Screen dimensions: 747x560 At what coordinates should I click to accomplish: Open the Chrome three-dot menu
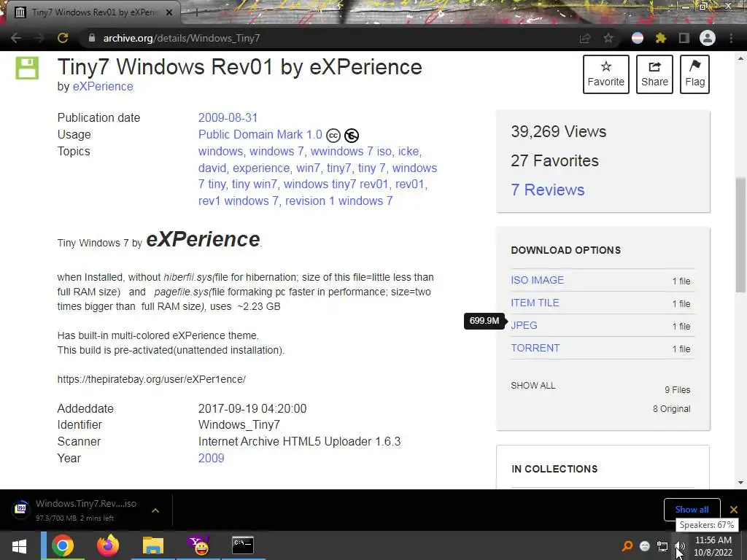pyautogui.click(x=731, y=38)
